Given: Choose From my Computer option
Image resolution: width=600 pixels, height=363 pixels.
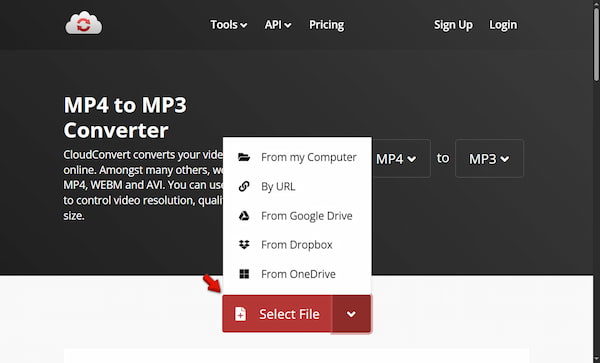Looking at the screenshot, I should tap(297, 157).
